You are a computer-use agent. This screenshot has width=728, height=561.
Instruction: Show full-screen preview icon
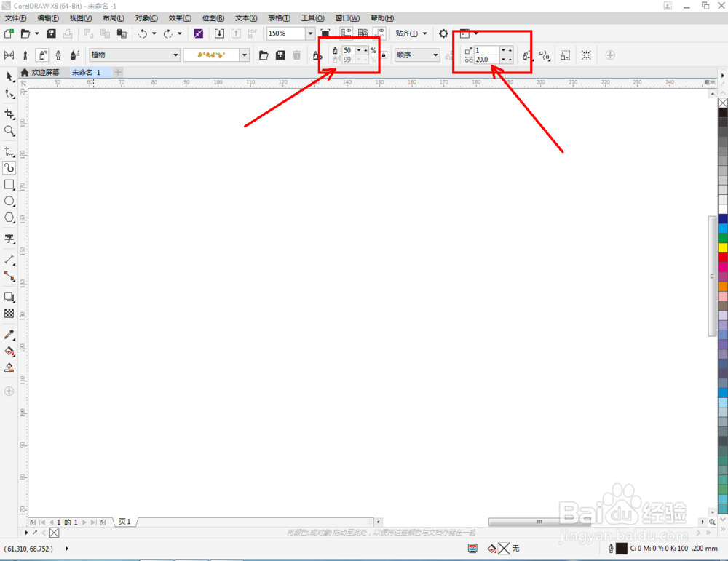(325, 33)
